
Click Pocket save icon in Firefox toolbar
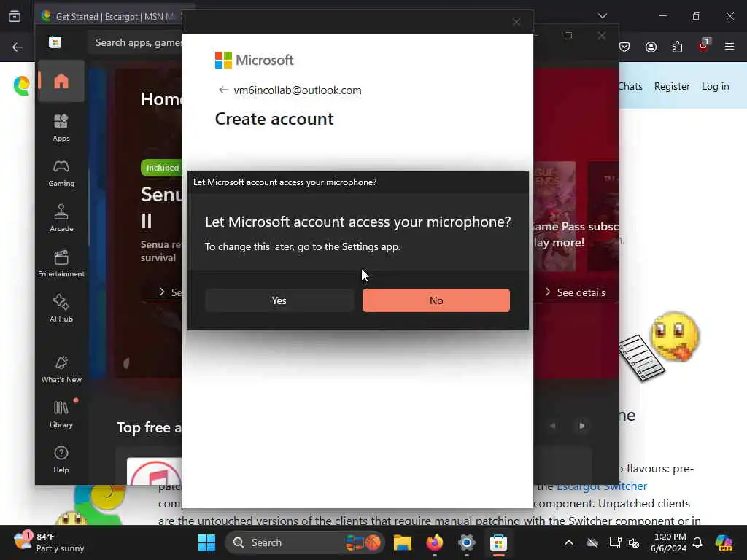(624, 47)
